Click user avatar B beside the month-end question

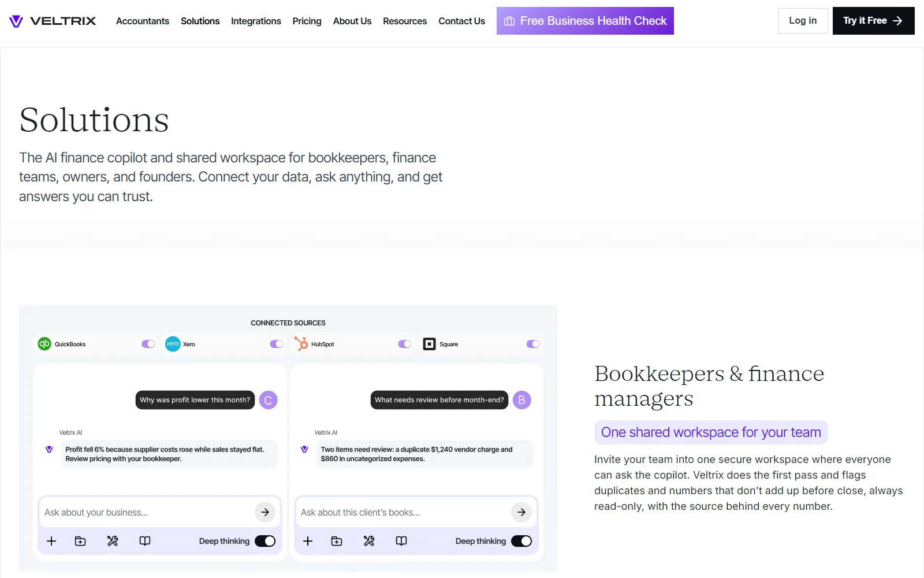click(521, 400)
